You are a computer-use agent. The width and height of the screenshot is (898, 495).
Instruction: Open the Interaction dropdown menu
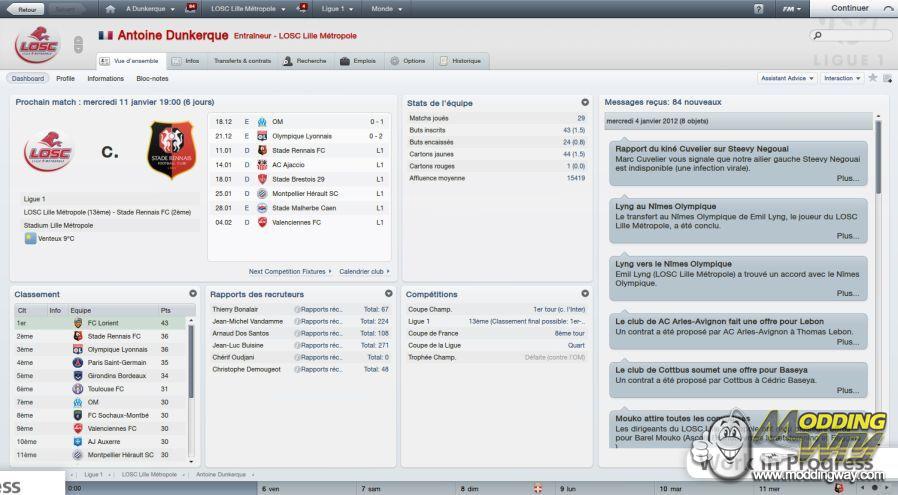point(841,78)
